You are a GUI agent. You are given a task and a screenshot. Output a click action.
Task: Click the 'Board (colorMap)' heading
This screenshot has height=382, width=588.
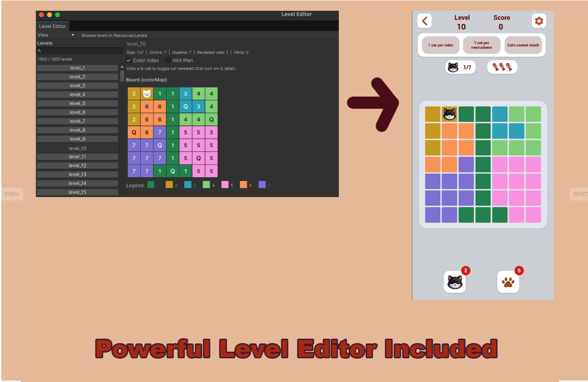click(146, 80)
